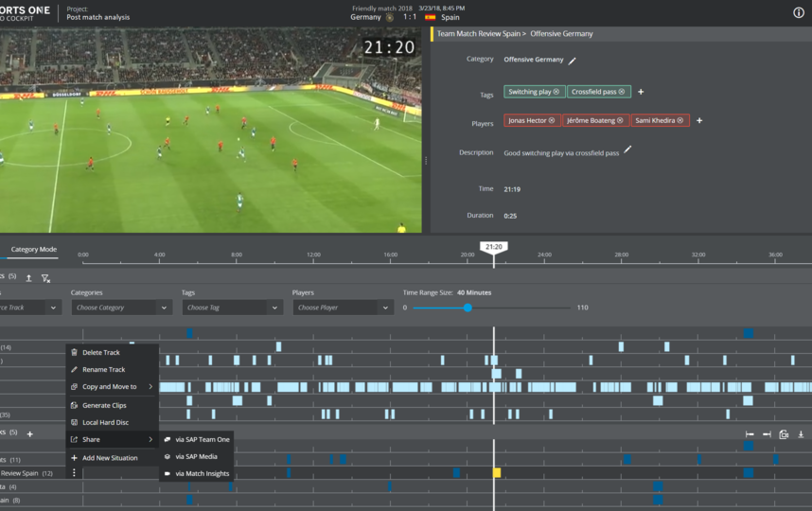Click the upload arrow icon beside tracks count

(x=29, y=278)
